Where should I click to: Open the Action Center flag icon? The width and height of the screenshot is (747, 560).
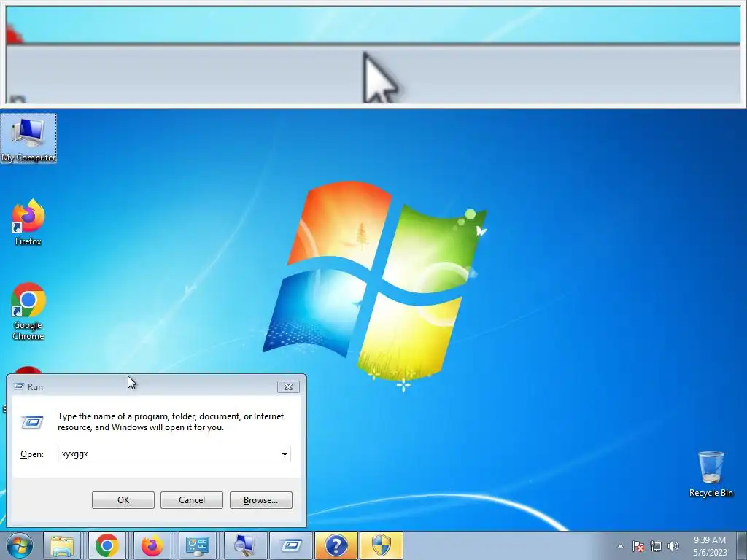pos(638,546)
